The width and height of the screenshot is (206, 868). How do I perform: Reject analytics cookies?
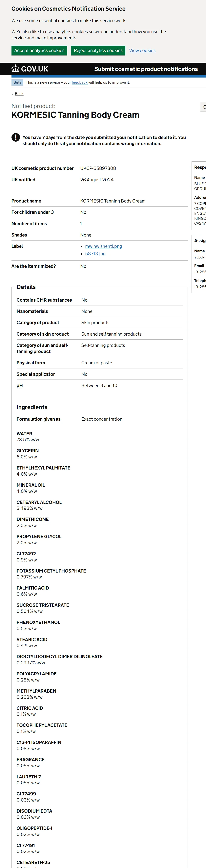[98, 51]
